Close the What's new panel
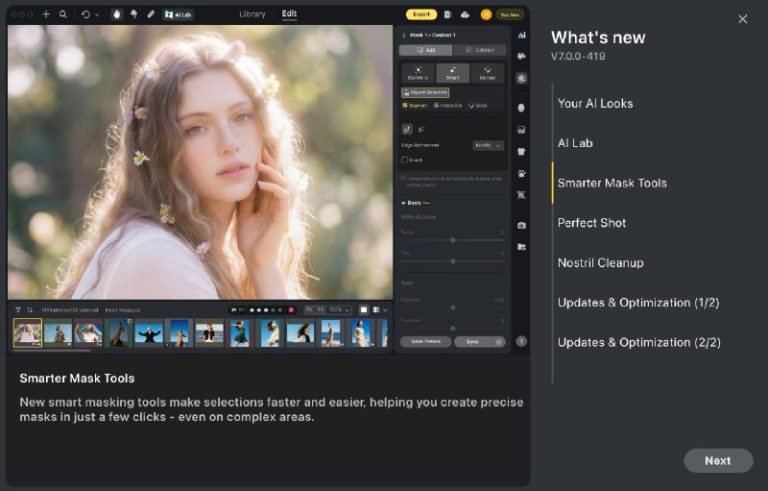The image size is (768, 491). click(x=743, y=19)
